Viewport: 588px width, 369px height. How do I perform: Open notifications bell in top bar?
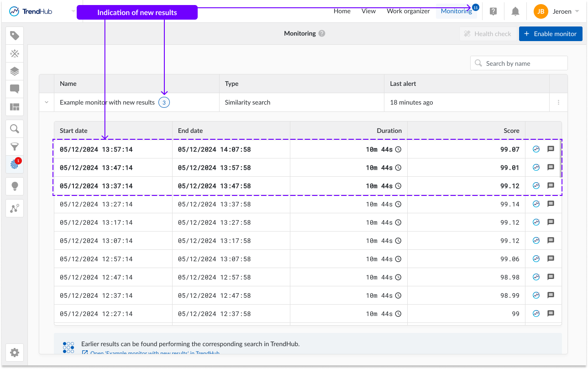(515, 11)
